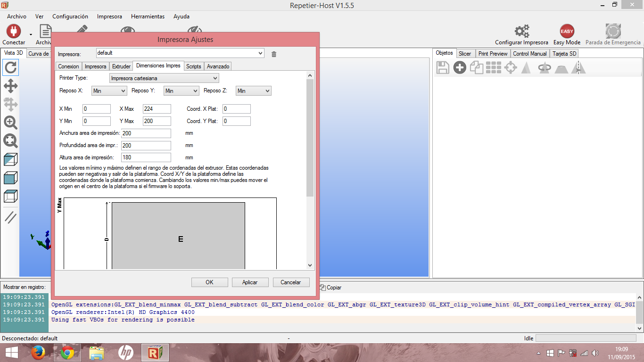Select the Objetos tab
Screen dimensions: 644x362
[x=444, y=53]
